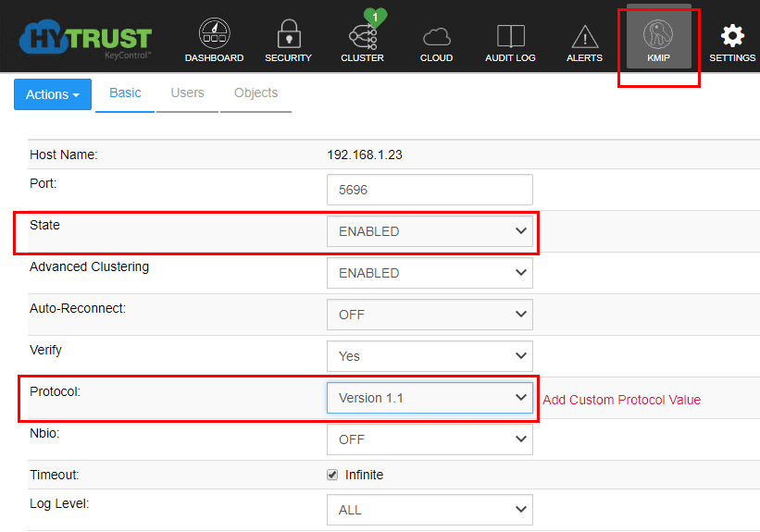760x532 pixels.
Task: Click the Host Name label
Action: click(x=64, y=155)
